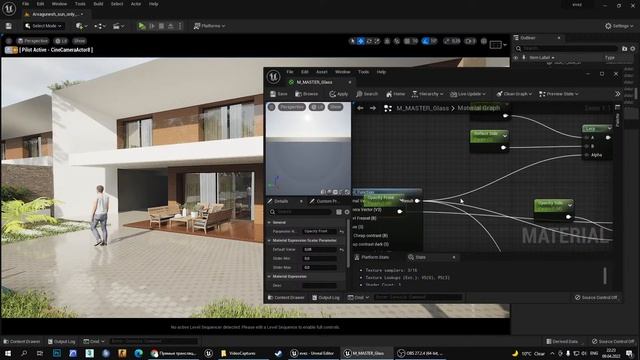Click the Outliner search field
This screenshot has width=640, height=360.
click(566, 49)
